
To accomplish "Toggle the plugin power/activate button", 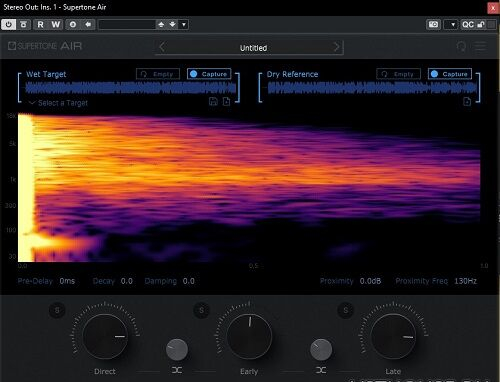I will 8,25.
